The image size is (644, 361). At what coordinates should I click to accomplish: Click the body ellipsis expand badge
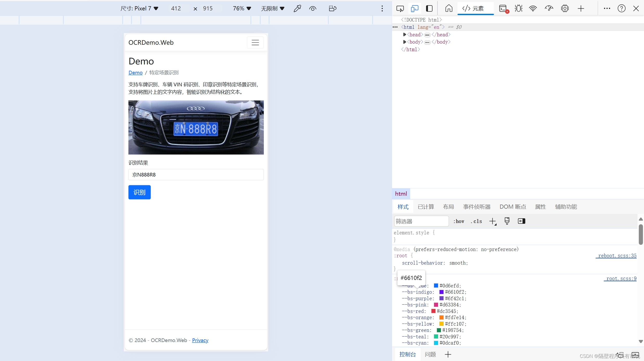point(427,42)
